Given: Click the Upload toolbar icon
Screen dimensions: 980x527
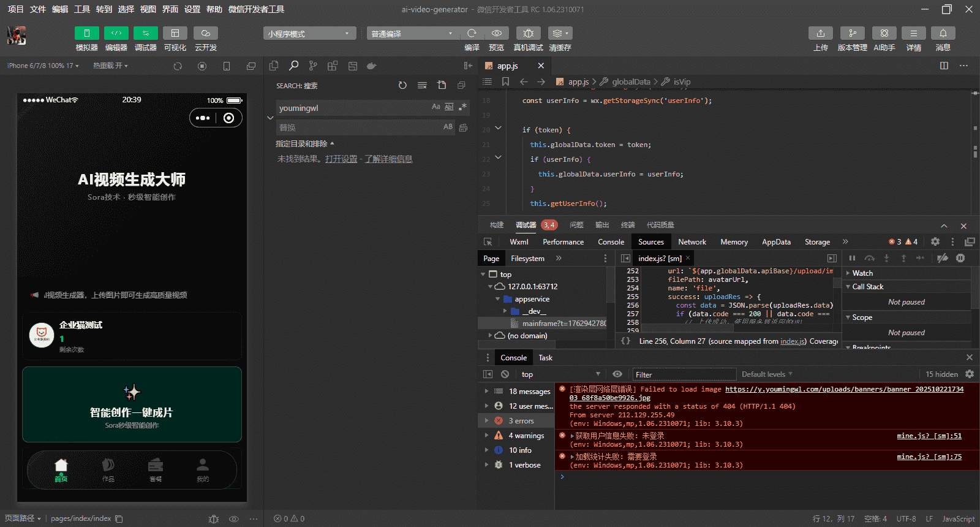Looking at the screenshot, I should pyautogui.click(x=820, y=33).
